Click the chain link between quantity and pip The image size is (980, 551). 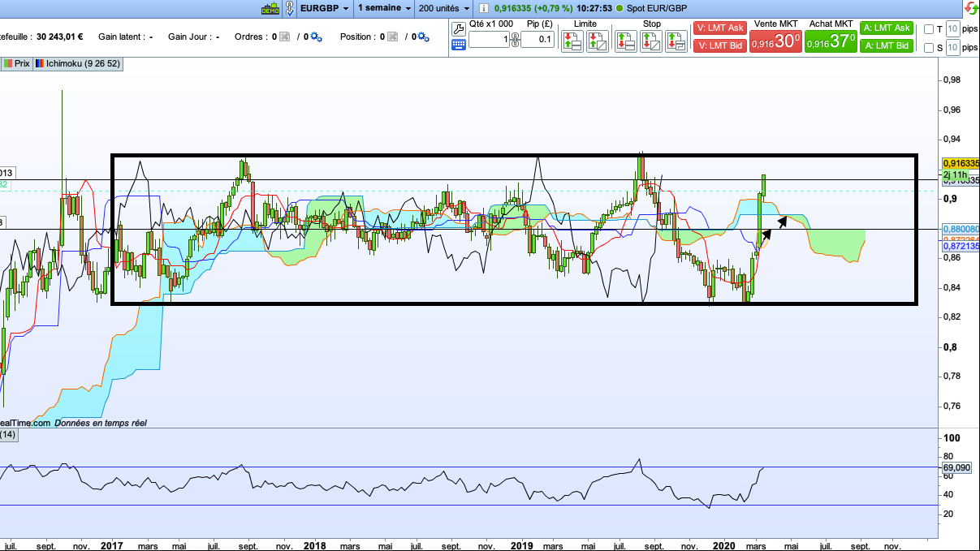pos(515,40)
